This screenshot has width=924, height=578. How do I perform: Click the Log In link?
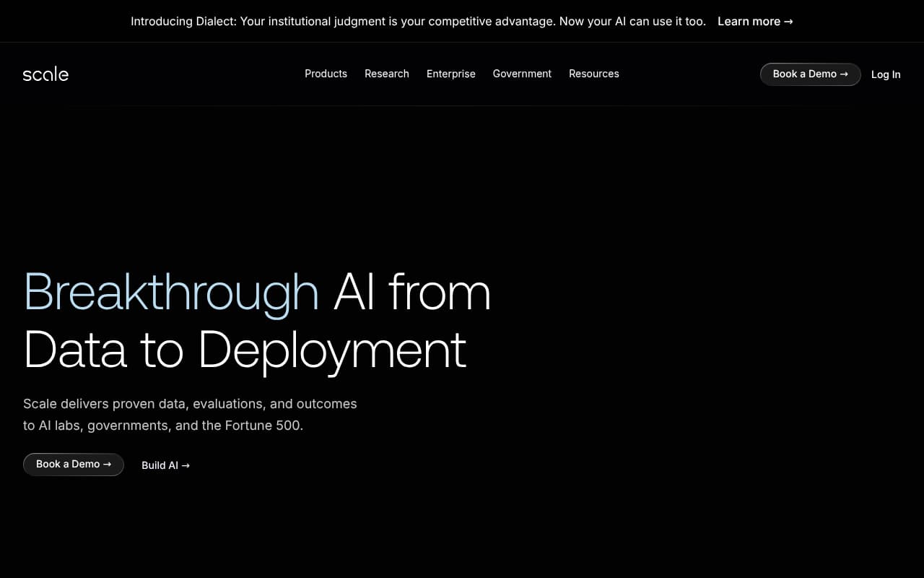click(x=886, y=74)
